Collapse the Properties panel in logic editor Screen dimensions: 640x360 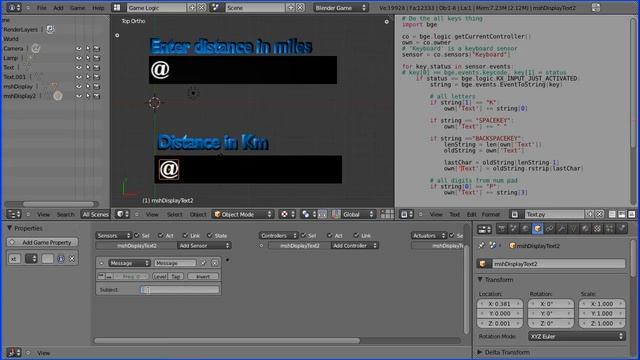[x=10, y=228]
